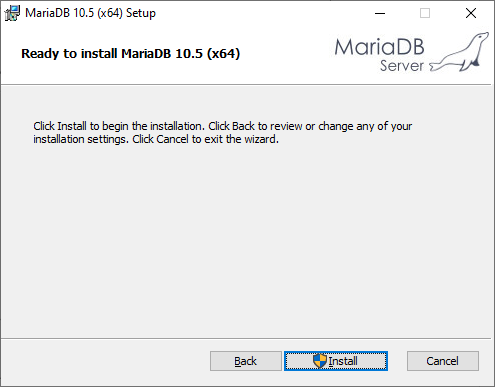Close the MariaDB Setup window

point(471,13)
